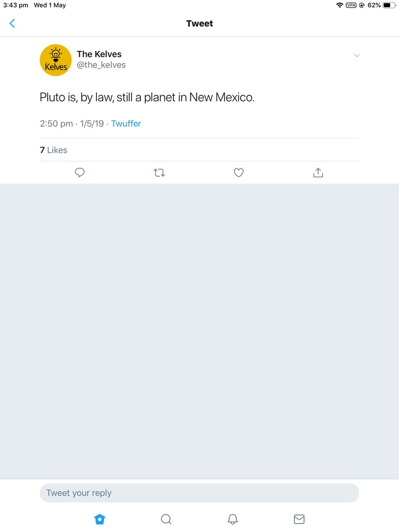Reply to the tweet via speech bubble icon

coord(80,172)
